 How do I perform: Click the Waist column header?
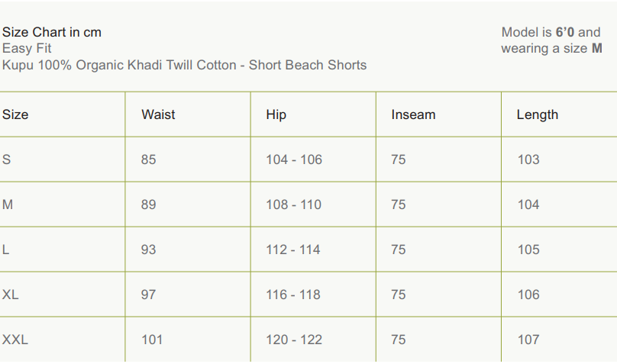[158, 114]
